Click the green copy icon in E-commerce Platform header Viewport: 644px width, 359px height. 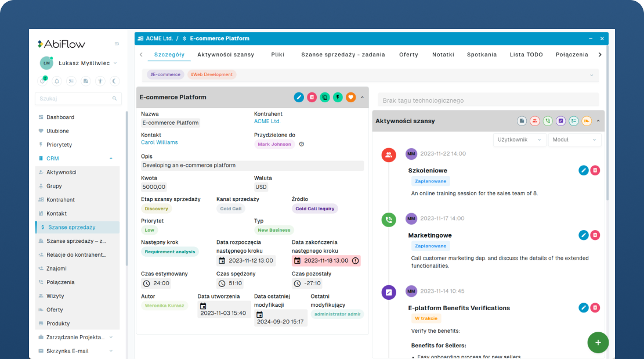[325, 97]
